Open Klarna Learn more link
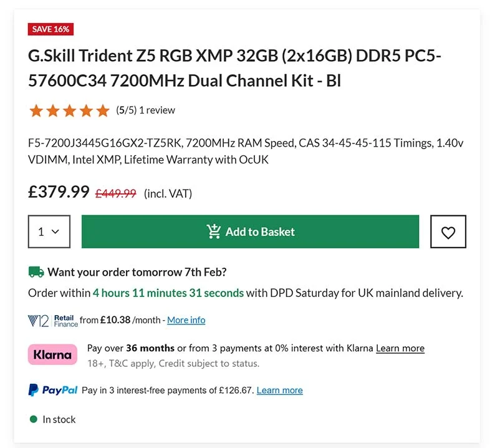 point(400,348)
